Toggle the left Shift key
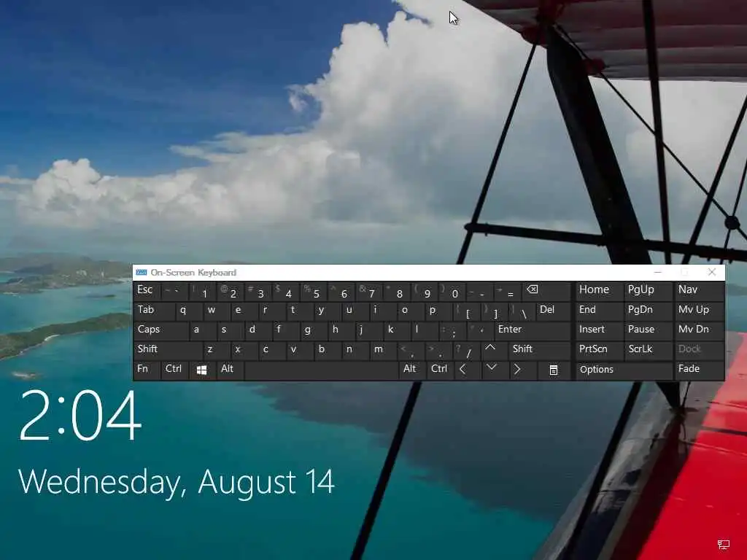This screenshot has height=560, width=747. (x=169, y=350)
